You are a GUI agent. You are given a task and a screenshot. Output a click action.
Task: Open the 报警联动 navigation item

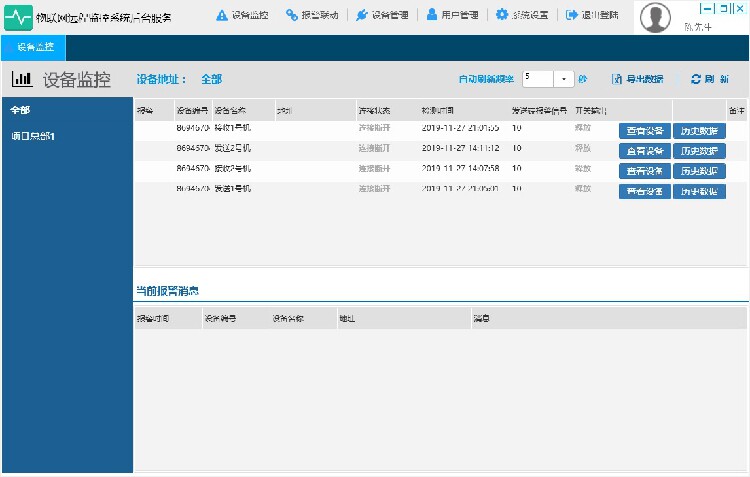point(312,16)
